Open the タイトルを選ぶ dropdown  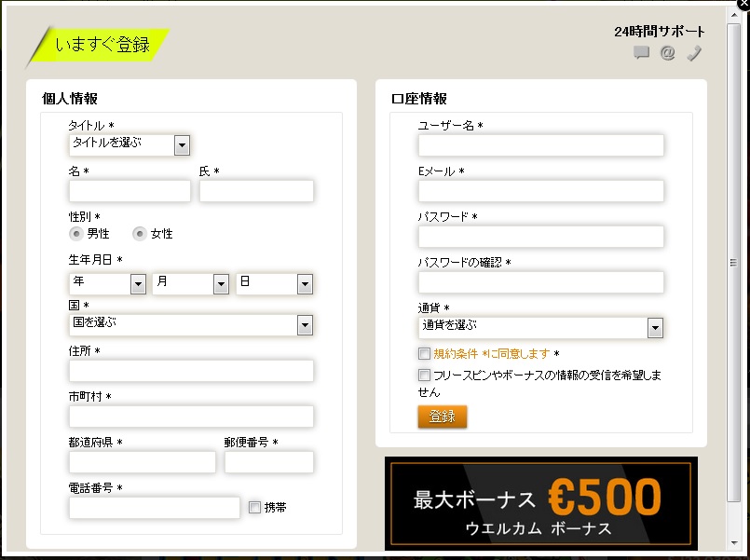tap(130, 145)
